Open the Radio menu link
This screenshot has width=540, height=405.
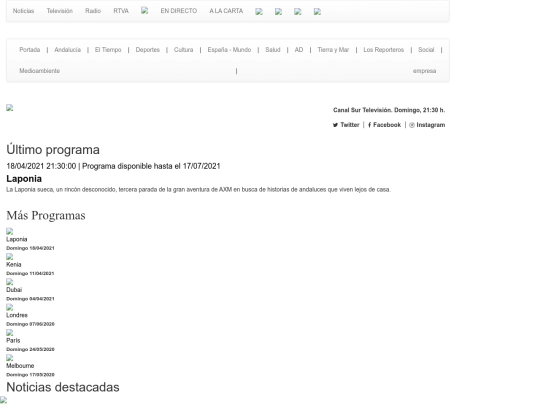click(x=93, y=11)
